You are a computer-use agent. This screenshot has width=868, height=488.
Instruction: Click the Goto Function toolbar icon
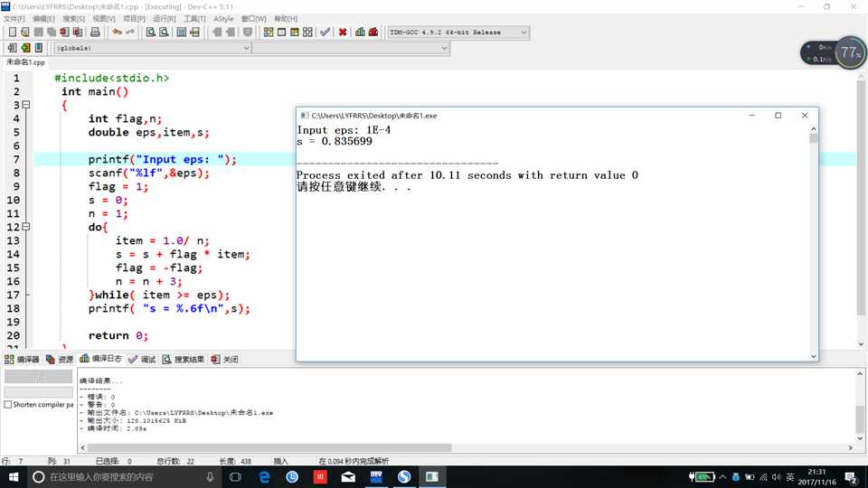click(x=182, y=33)
